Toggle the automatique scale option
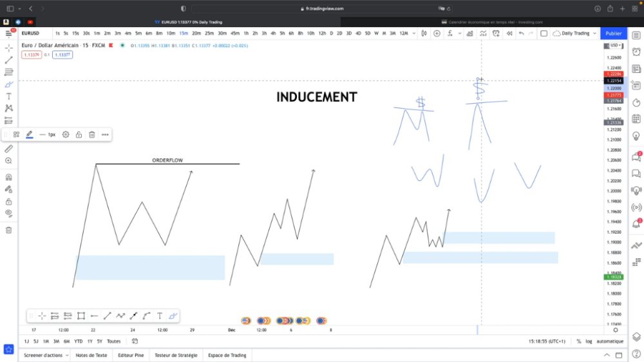The image size is (644, 362). click(610, 341)
